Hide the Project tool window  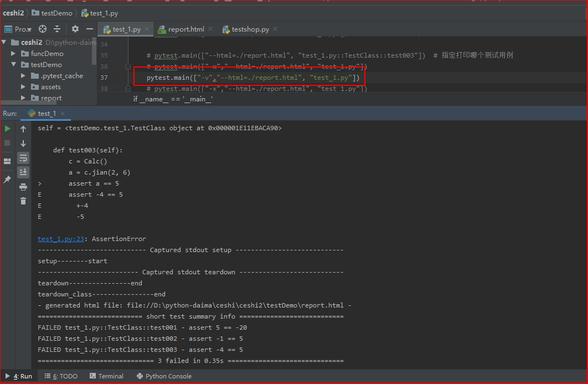90,29
